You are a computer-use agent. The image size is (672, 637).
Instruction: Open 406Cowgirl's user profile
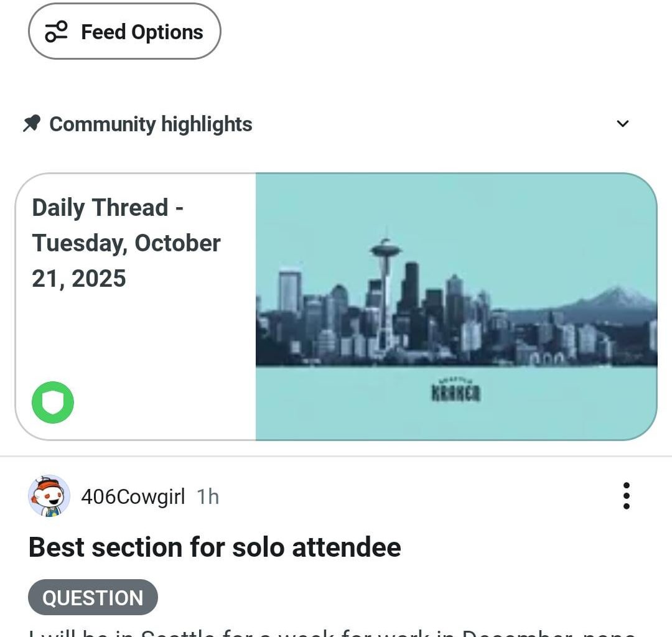[x=134, y=496]
